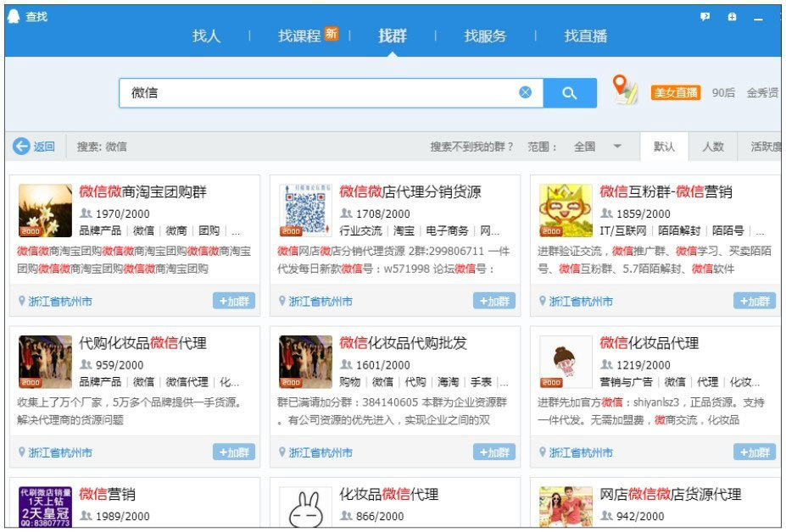Screen dimensions: 786x532
Task: Sort results by 人数 tab
Action: click(713, 147)
